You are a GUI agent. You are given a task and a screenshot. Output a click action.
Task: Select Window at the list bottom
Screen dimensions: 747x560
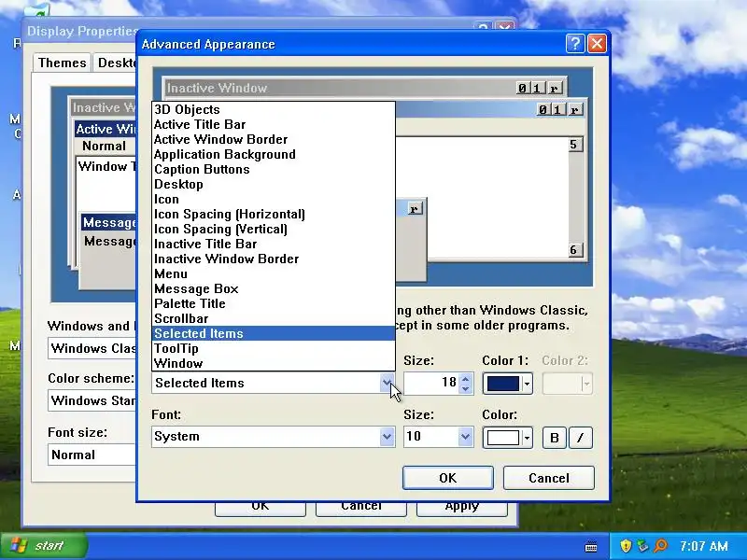(x=274, y=363)
